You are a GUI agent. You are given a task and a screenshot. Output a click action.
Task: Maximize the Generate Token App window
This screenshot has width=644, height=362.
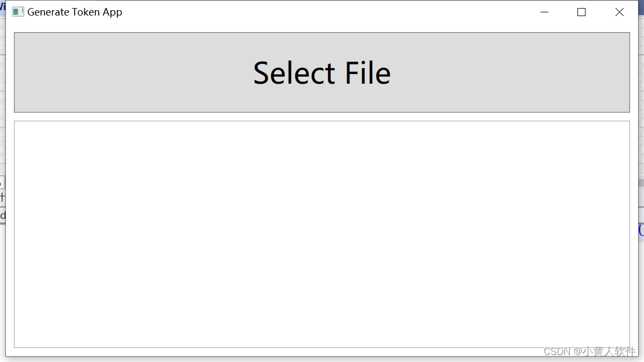pyautogui.click(x=581, y=12)
